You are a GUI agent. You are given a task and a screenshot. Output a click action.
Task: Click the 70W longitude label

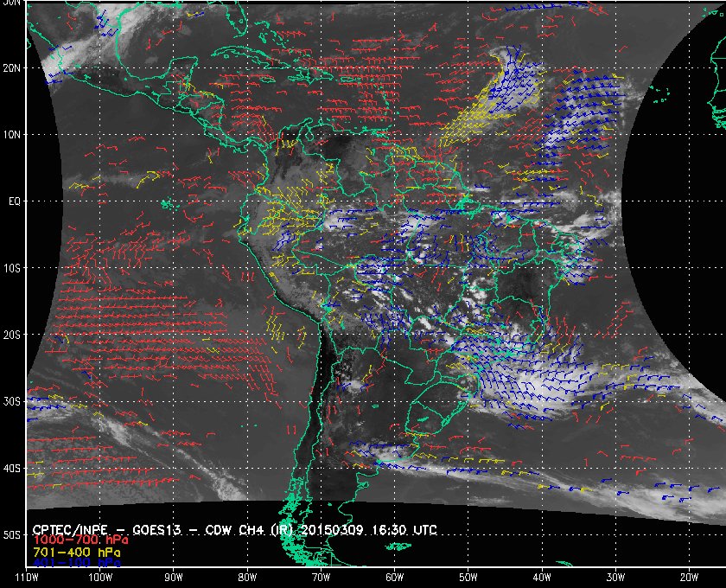click(321, 577)
